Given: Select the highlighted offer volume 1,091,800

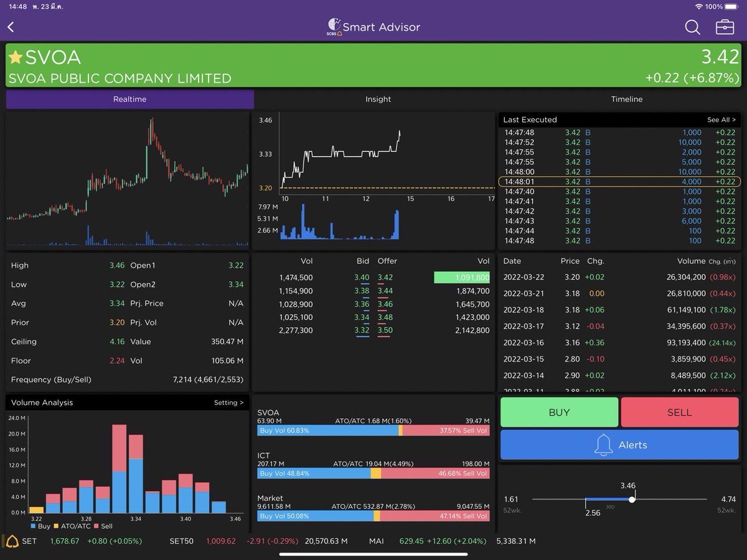Looking at the screenshot, I should [x=462, y=278].
